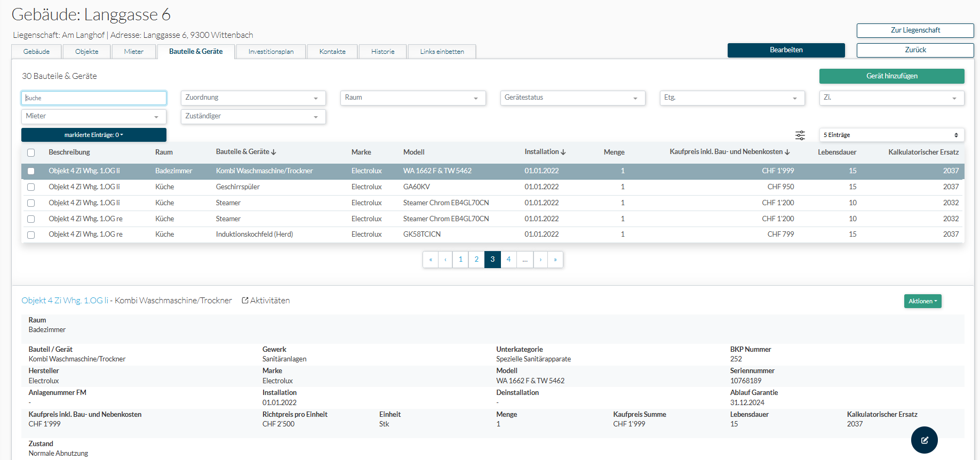The image size is (980, 460).
Task: Open the Mieter tab
Action: pyautogui.click(x=133, y=52)
